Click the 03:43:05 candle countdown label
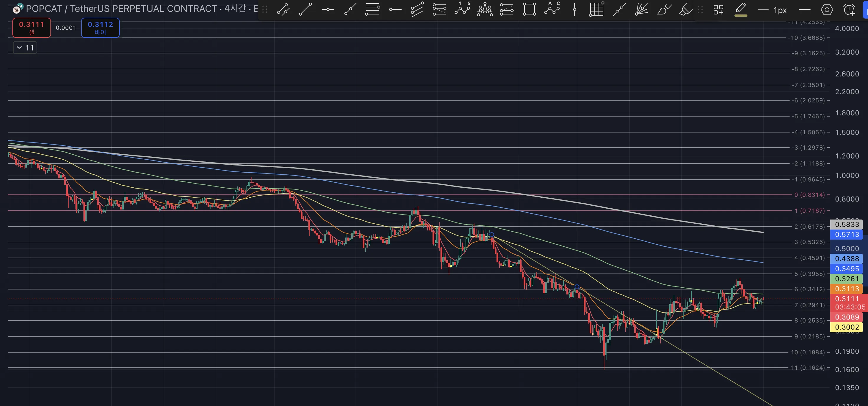868x406 pixels. 850,307
